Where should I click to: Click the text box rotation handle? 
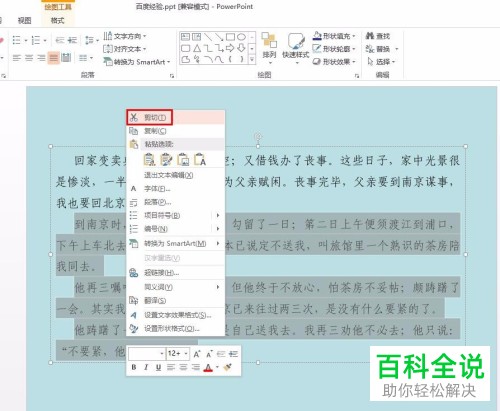pyautogui.click(x=258, y=136)
